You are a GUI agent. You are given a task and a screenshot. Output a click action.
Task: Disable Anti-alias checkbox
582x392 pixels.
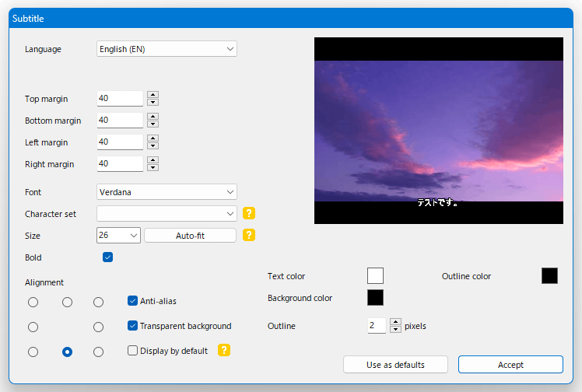(x=132, y=300)
